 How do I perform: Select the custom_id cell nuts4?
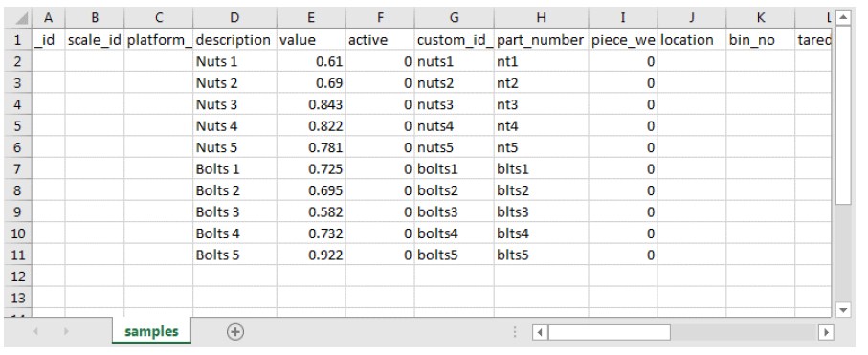[454, 126]
